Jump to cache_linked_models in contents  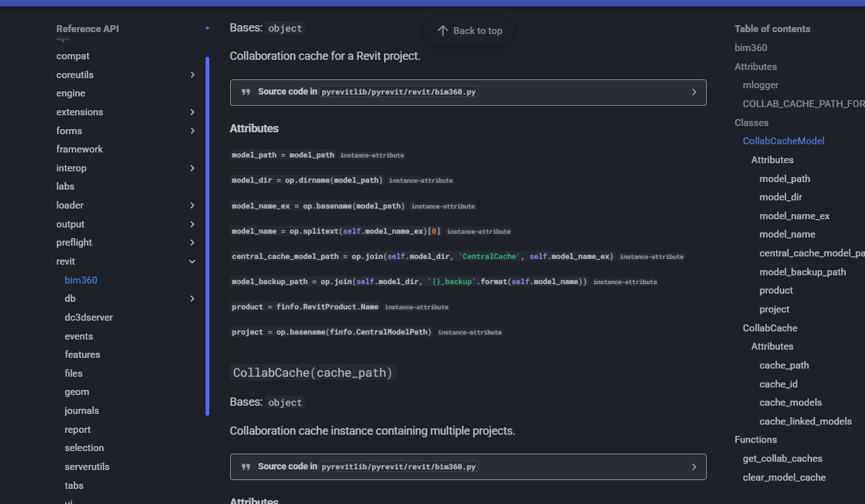point(805,421)
